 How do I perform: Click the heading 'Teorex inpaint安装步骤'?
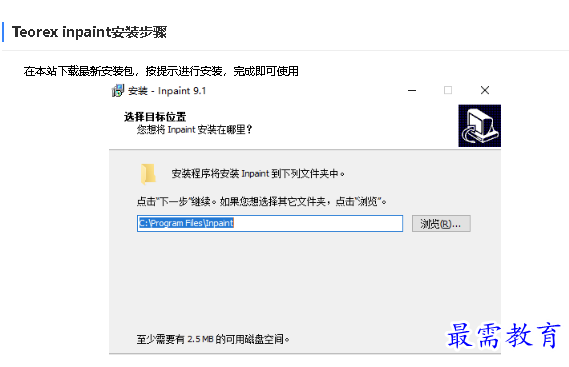click(x=89, y=32)
